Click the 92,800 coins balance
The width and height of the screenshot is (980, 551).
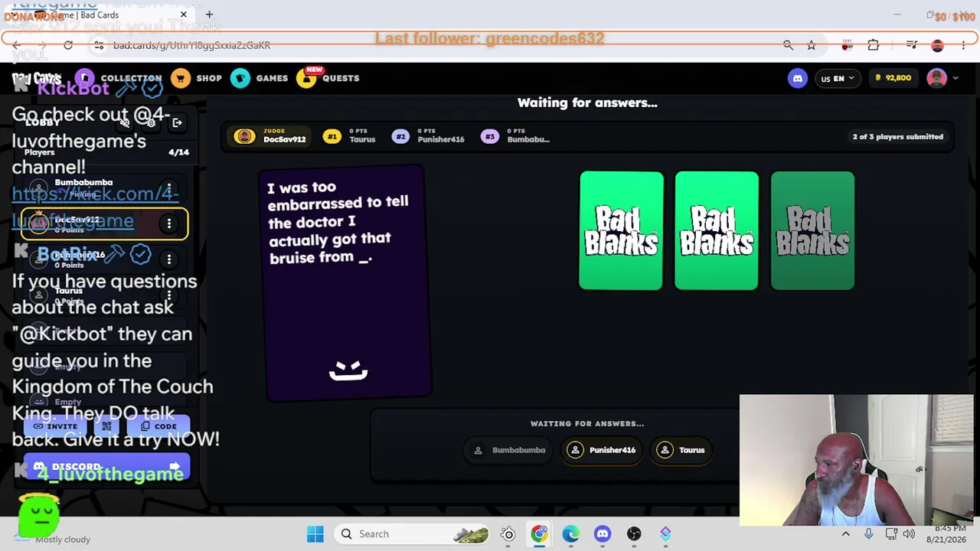(892, 78)
